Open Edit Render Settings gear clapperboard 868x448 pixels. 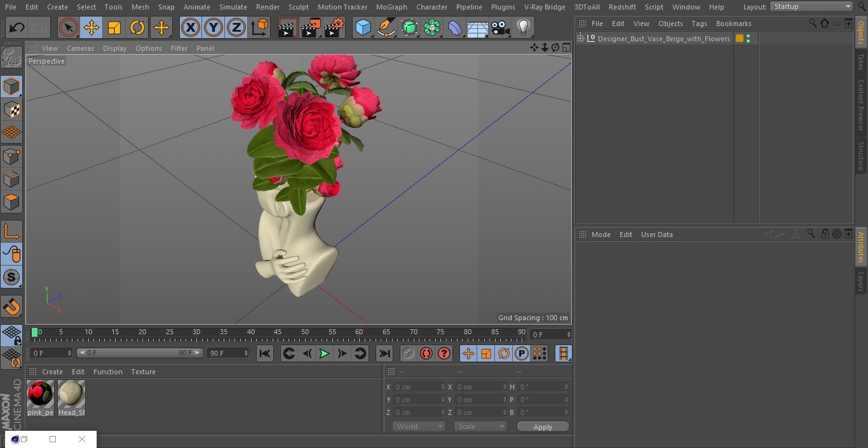coord(334,27)
